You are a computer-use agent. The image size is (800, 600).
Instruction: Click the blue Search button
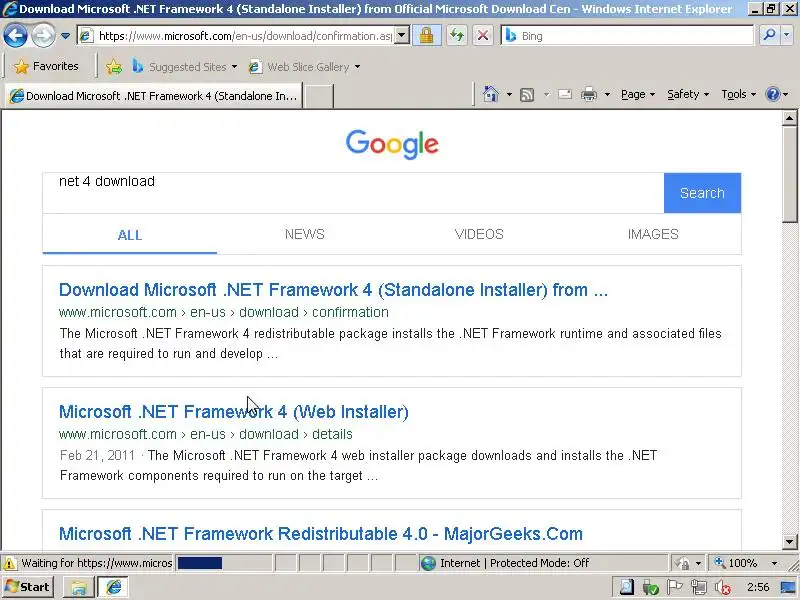point(702,193)
